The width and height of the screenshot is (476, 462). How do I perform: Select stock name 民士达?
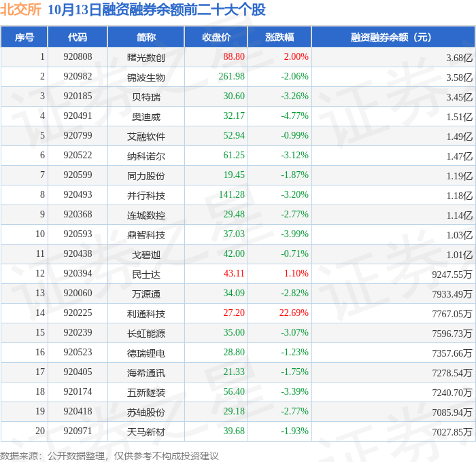(146, 274)
